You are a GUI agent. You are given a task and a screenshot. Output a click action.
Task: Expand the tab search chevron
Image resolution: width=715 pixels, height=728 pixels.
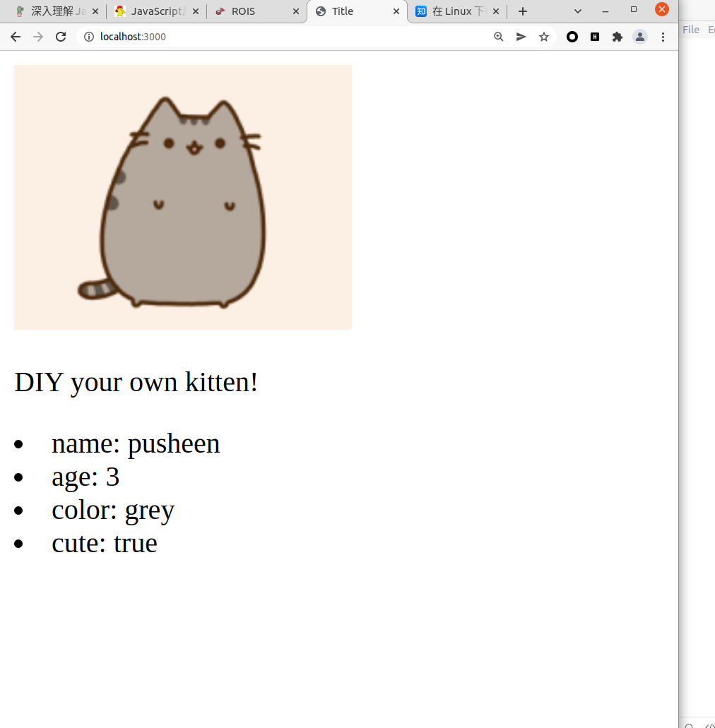coord(578,11)
